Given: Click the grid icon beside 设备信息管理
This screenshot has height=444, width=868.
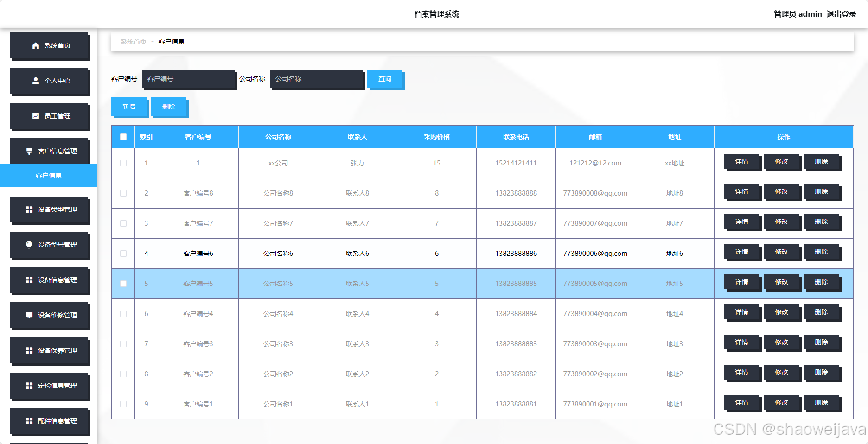Looking at the screenshot, I should point(29,280).
